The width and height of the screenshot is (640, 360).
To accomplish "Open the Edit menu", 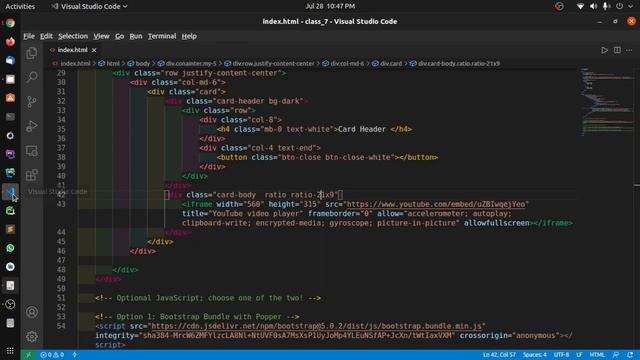I will point(46,36).
